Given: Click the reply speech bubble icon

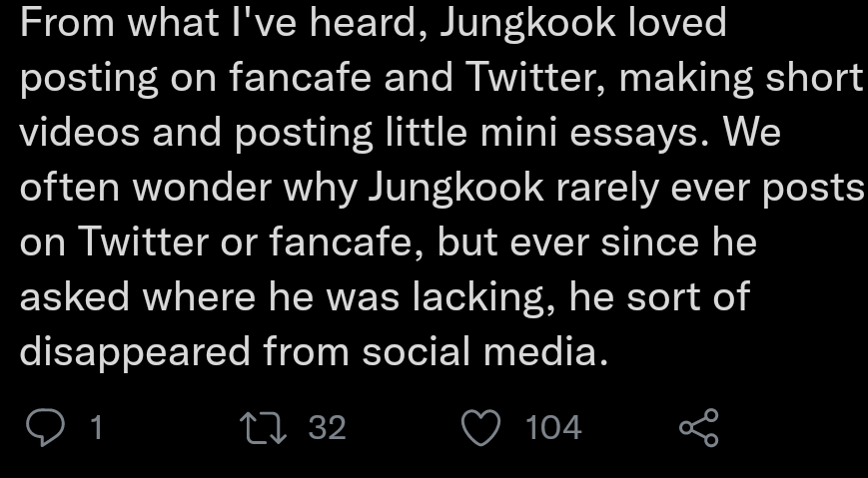Looking at the screenshot, I should [x=44, y=427].
